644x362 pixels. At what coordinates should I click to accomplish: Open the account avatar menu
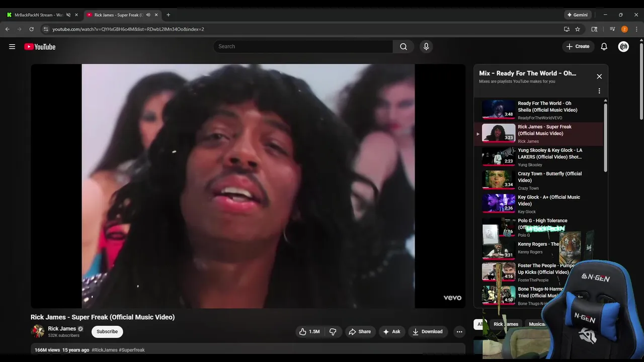pyautogui.click(x=623, y=47)
